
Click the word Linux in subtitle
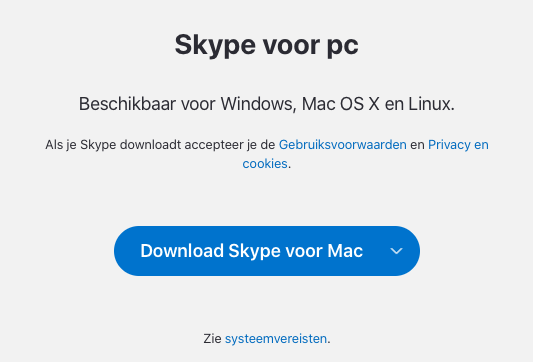(429, 104)
